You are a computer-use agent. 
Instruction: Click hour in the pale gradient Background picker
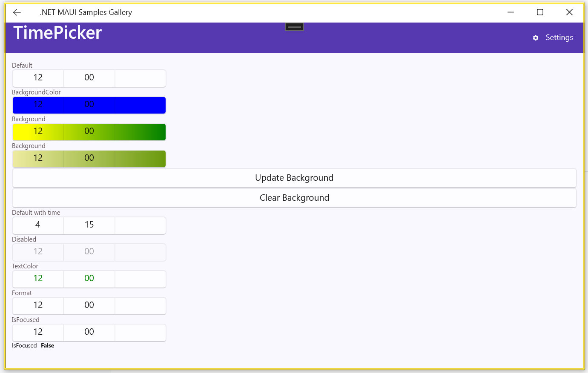coord(38,158)
